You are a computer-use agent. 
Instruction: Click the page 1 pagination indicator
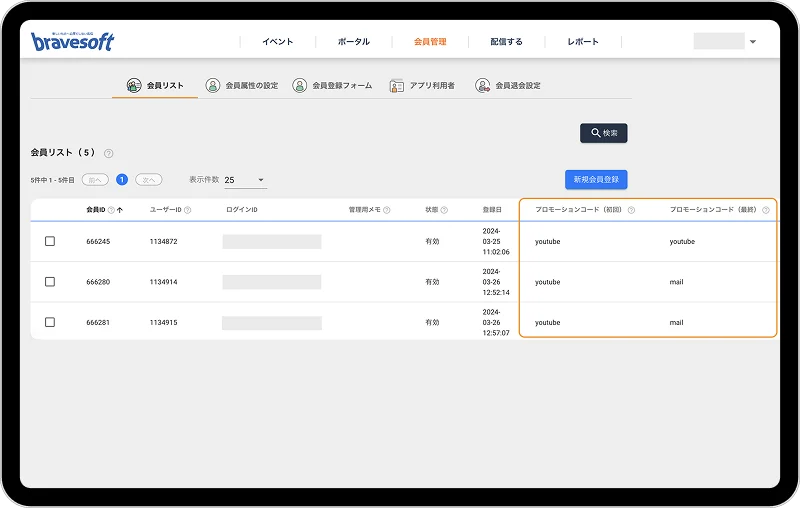pos(122,180)
